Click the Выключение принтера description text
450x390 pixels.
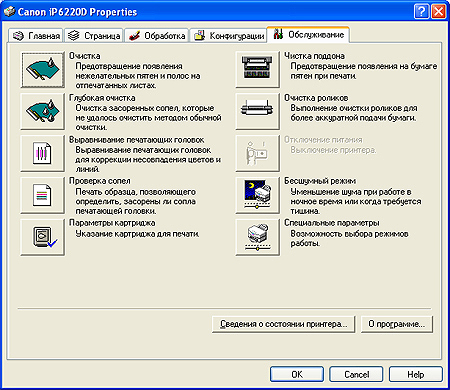(333, 150)
